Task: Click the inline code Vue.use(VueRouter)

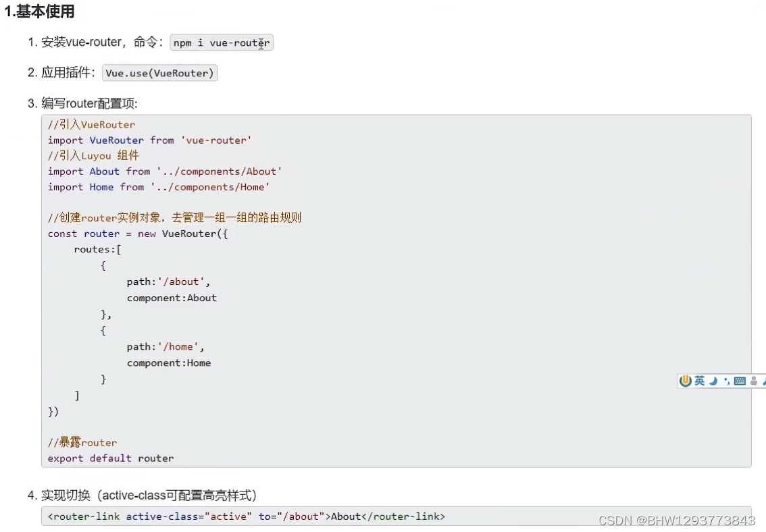Action: (159, 73)
